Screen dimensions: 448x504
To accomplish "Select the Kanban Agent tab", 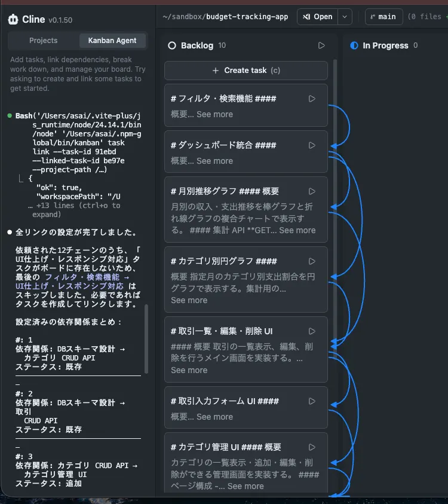I will pos(112,41).
